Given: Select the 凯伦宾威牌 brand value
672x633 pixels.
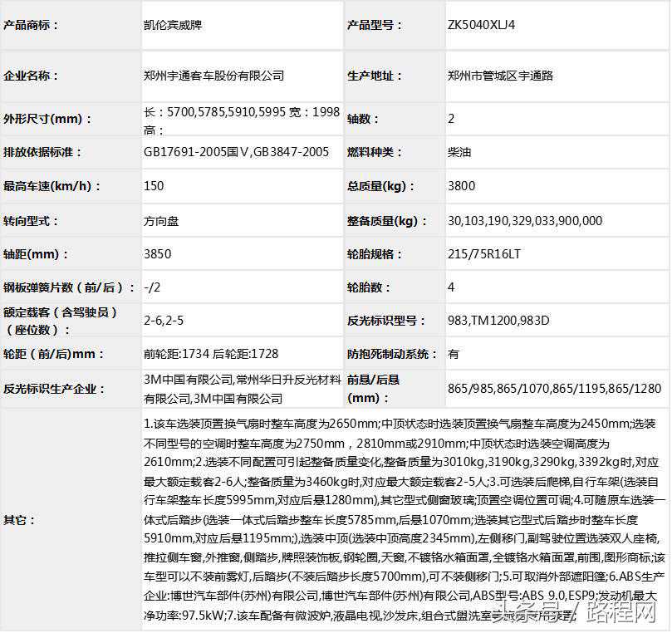Looking at the screenshot, I should pyautogui.click(x=173, y=25).
